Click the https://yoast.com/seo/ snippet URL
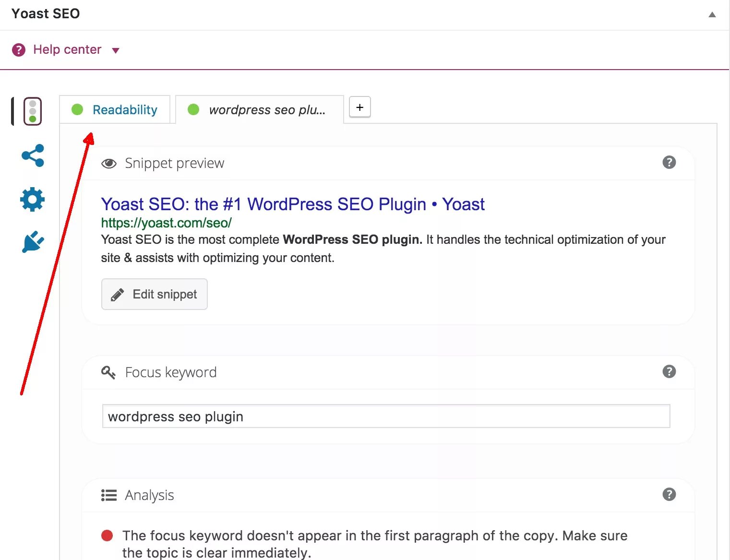Viewport: 730px width, 560px height. coord(166,223)
